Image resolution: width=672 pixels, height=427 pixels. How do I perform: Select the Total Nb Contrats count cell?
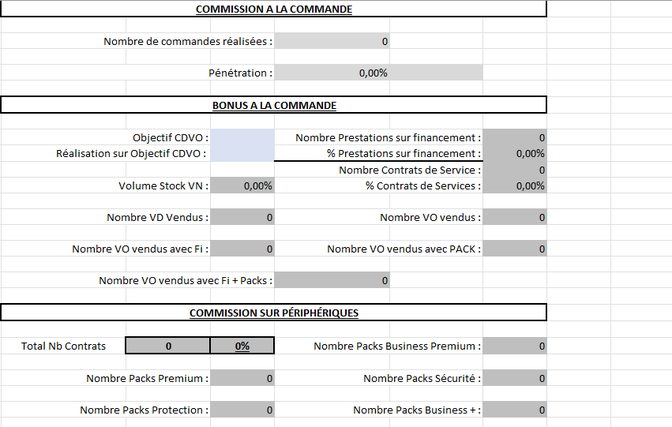point(168,346)
